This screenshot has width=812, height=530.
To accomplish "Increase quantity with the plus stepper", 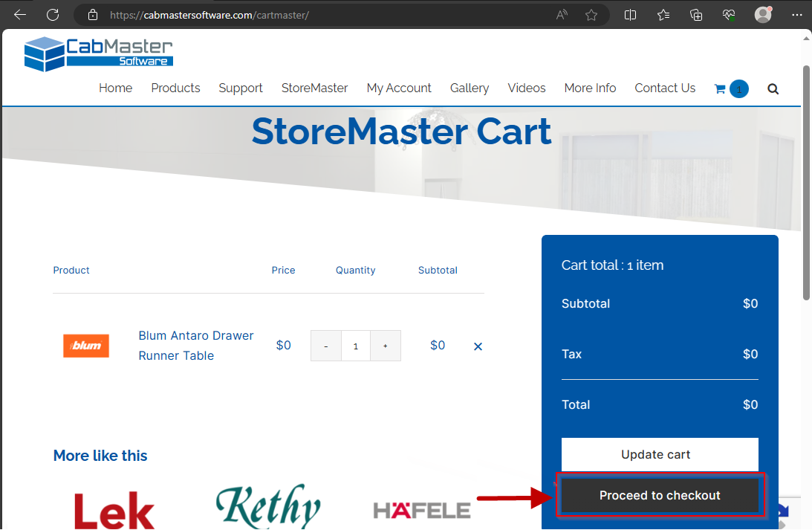I will [386, 346].
